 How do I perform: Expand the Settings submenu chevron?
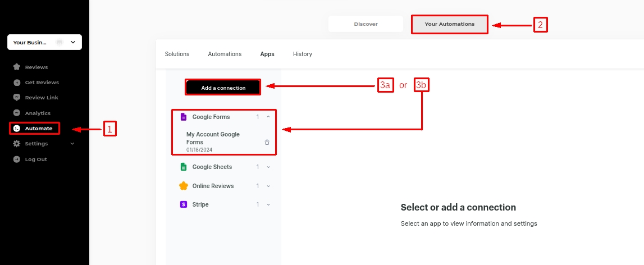(72, 144)
